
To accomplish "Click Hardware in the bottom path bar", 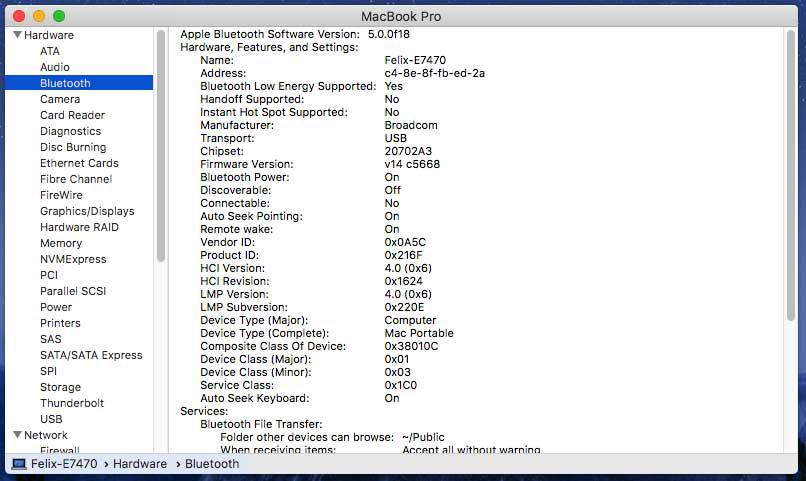I will tap(140, 464).
